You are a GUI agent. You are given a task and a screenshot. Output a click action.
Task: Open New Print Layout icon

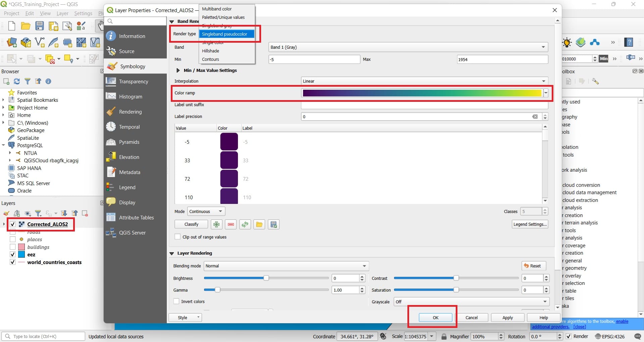[x=53, y=26]
